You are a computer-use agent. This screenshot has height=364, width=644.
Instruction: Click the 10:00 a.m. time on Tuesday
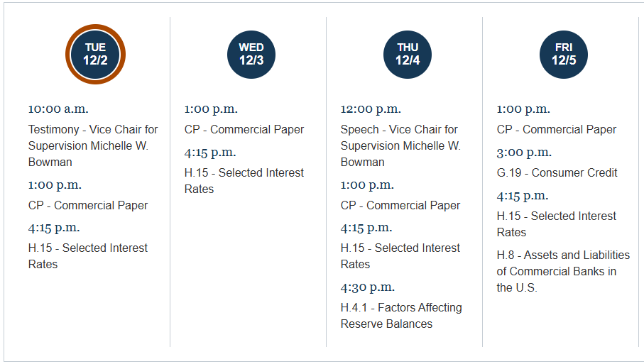[x=58, y=109]
